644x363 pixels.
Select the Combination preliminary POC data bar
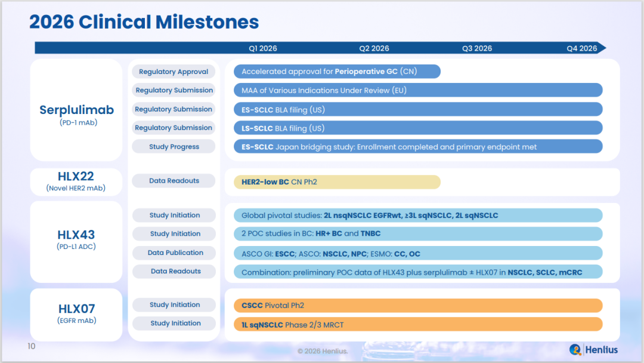pos(418,272)
